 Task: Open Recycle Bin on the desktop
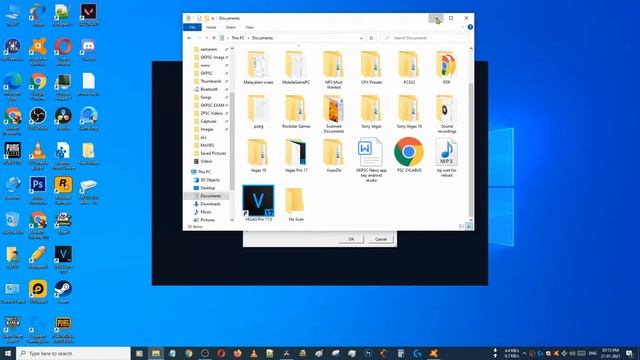(x=12, y=223)
